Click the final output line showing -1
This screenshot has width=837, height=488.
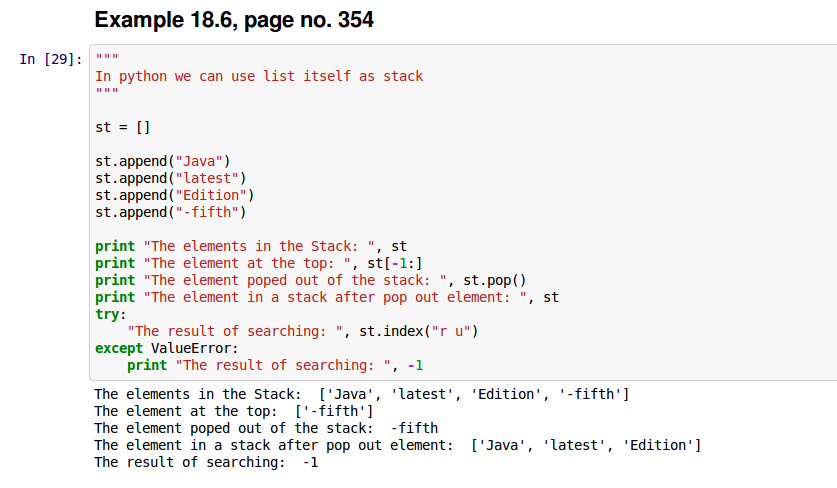(206, 462)
